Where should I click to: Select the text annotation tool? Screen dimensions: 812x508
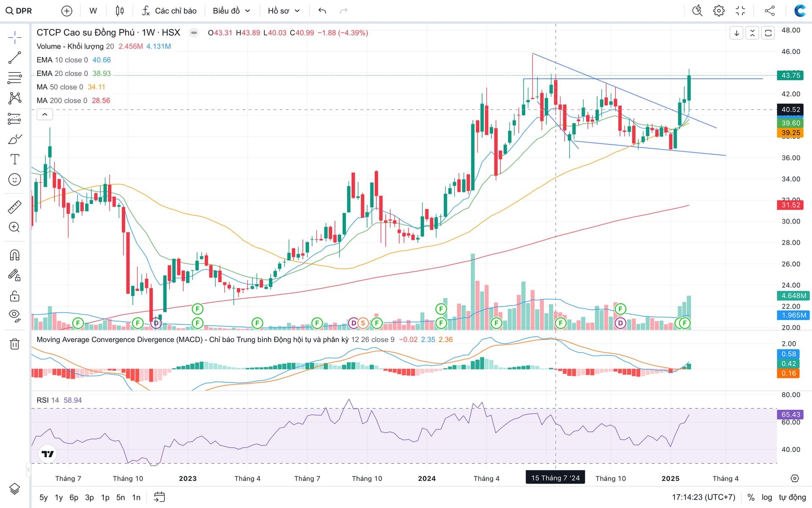coord(14,159)
